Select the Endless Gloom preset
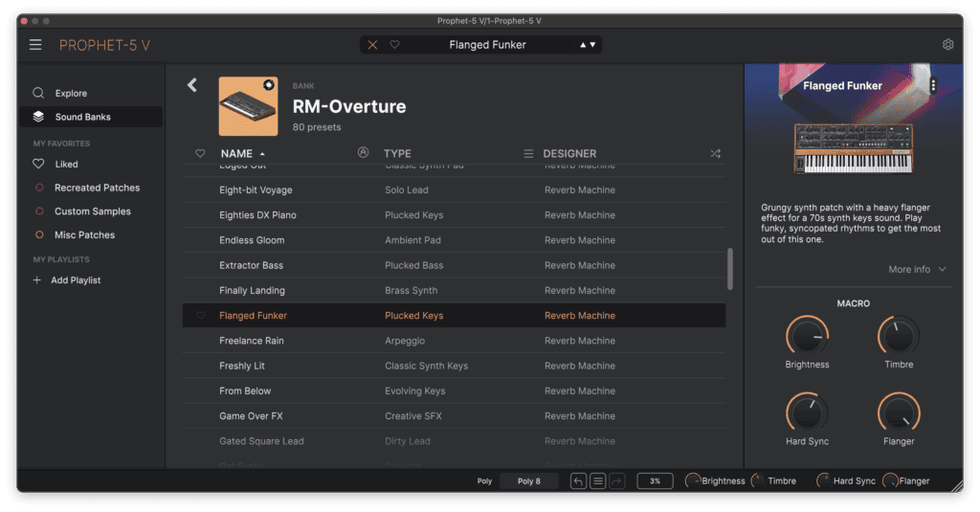 tap(454, 240)
